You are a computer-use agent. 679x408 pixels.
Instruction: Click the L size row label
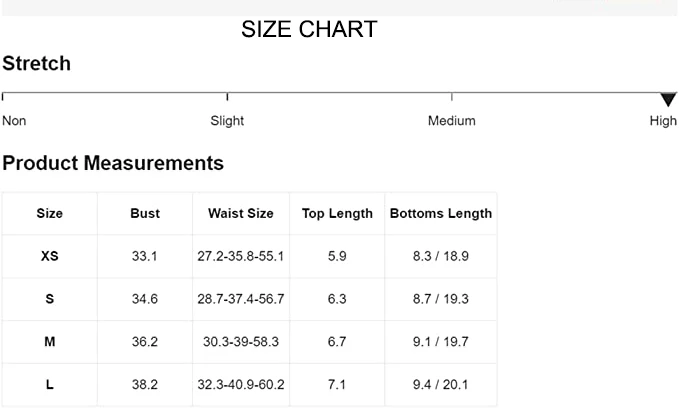(49, 384)
